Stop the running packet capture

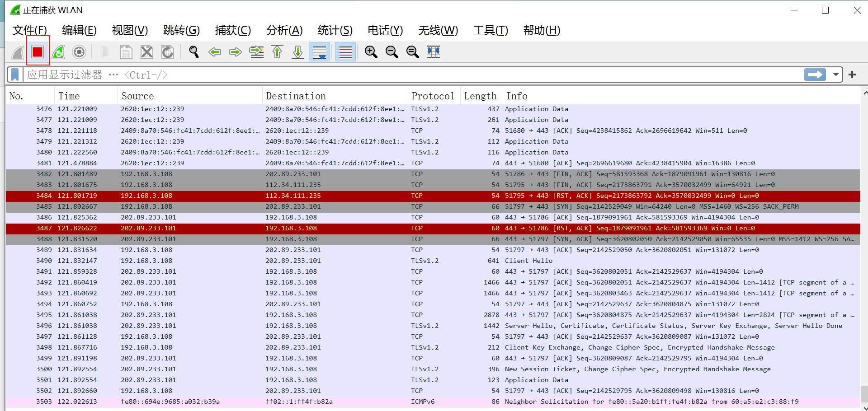pyautogui.click(x=38, y=52)
